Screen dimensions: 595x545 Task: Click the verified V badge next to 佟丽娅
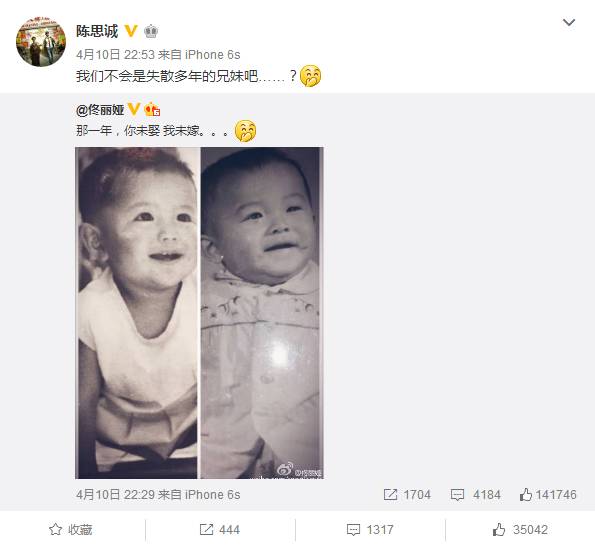point(134,109)
